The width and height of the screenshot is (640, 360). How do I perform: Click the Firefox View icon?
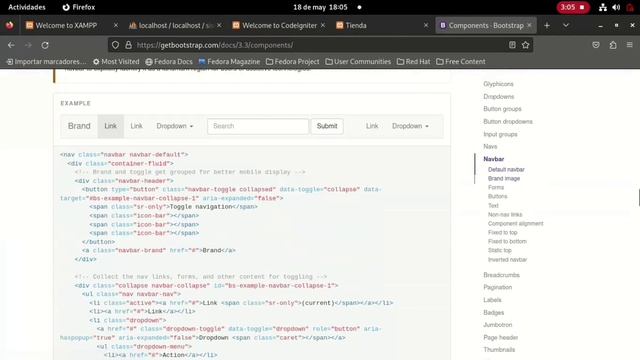coord(9,25)
